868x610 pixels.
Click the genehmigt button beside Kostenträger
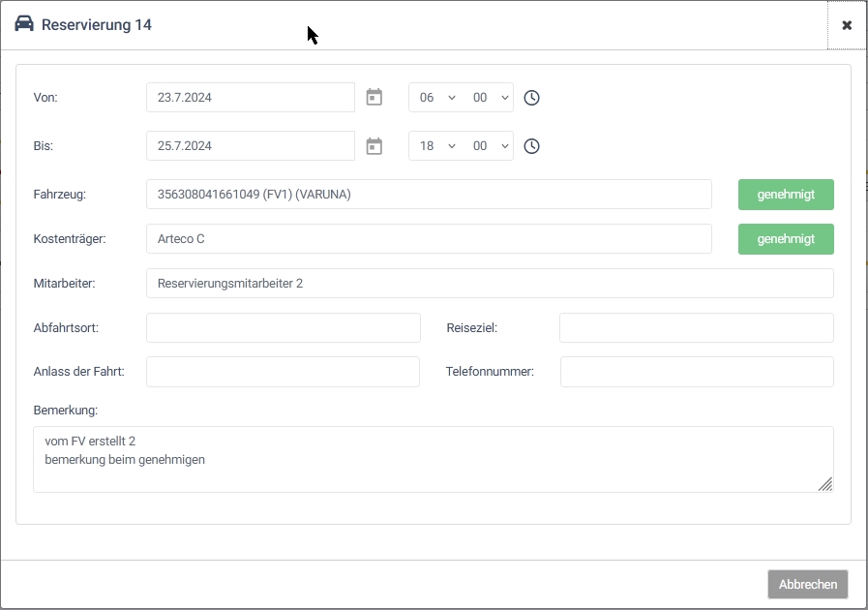point(785,238)
